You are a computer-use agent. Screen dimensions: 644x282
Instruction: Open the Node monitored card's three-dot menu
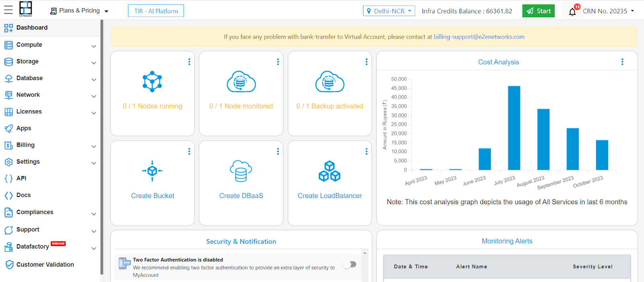coord(278,62)
